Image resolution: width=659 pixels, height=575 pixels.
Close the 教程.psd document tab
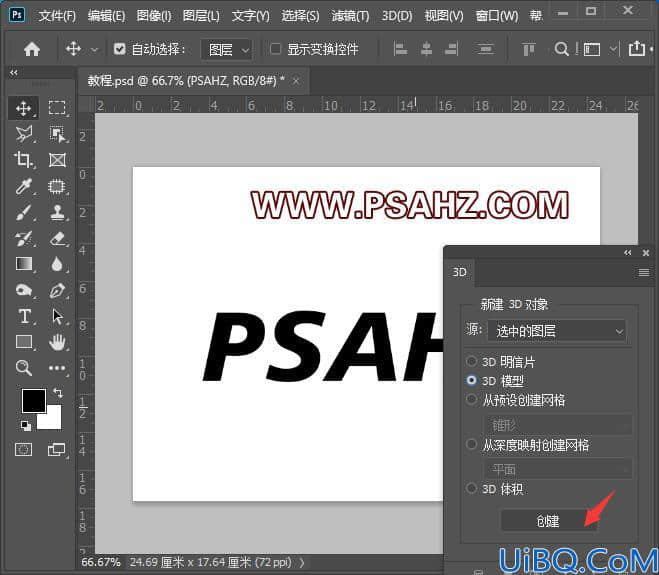(296, 80)
